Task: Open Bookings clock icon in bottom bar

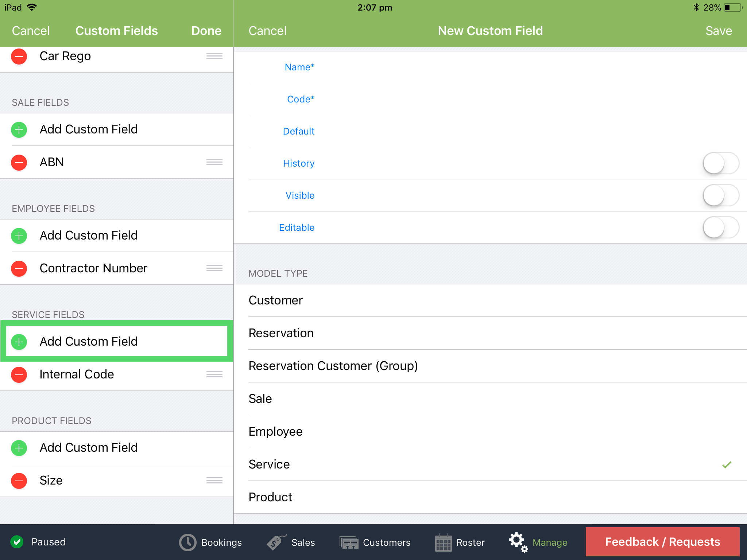Action: pyautogui.click(x=188, y=542)
